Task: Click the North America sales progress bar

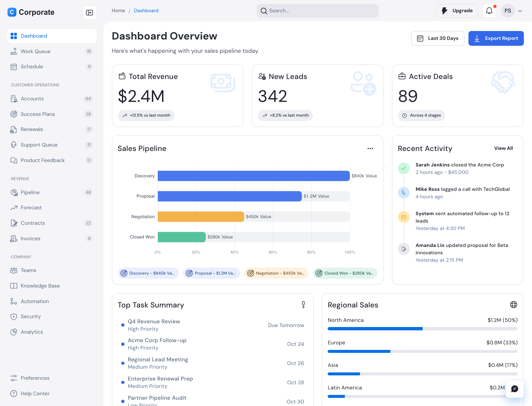Action: [x=422, y=329]
